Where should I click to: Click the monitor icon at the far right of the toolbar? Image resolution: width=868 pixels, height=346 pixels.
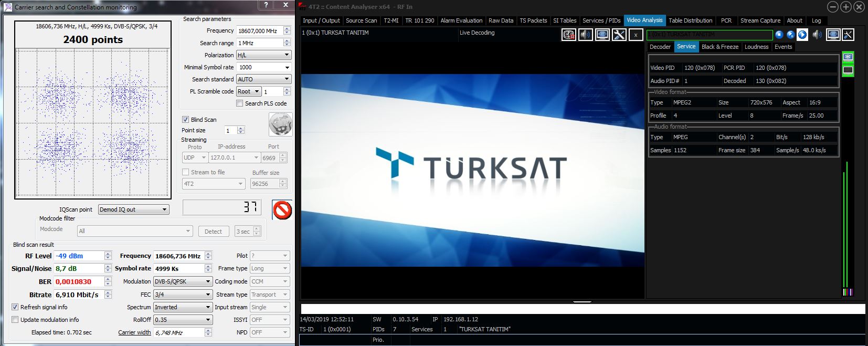pos(833,35)
